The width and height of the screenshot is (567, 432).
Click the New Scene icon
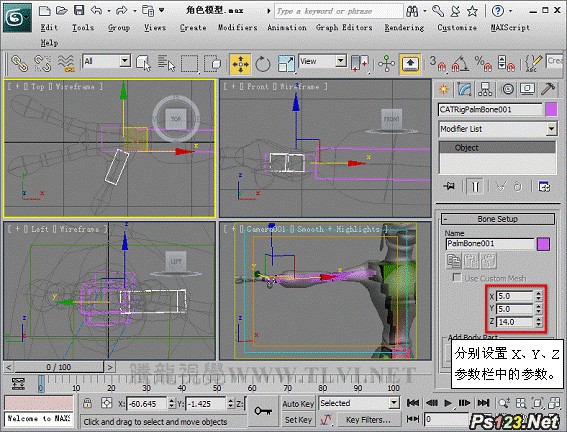point(44,10)
